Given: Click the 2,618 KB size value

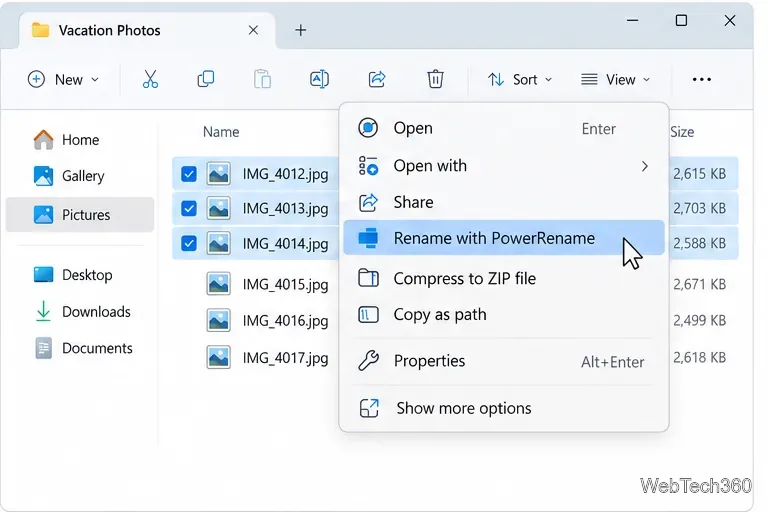Looking at the screenshot, I should pos(699,358).
